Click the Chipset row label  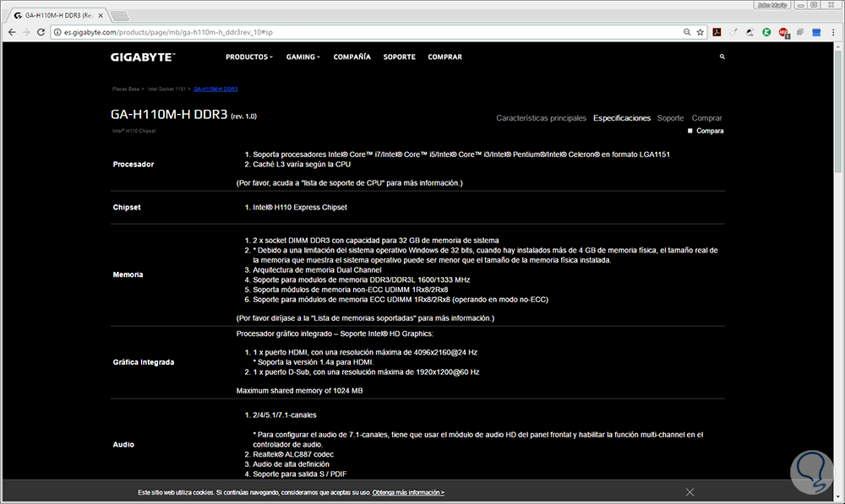click(127, 208)
